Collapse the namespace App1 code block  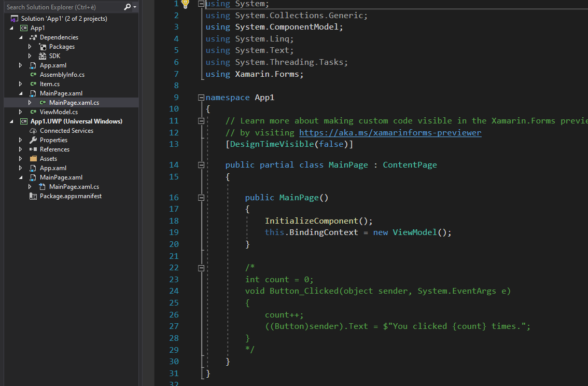(x=201, y=98)
